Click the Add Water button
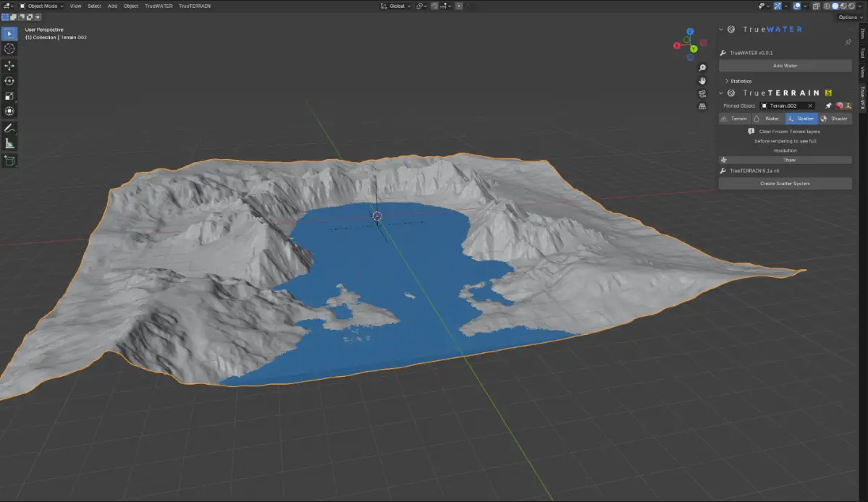This screenshot has height=502, width=868. click(785, 66)
